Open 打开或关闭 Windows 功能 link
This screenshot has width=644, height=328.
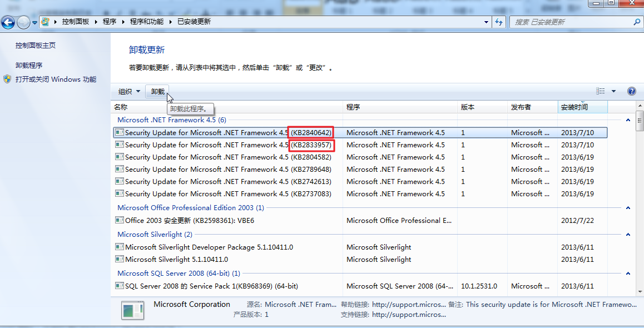coord(56,79)
